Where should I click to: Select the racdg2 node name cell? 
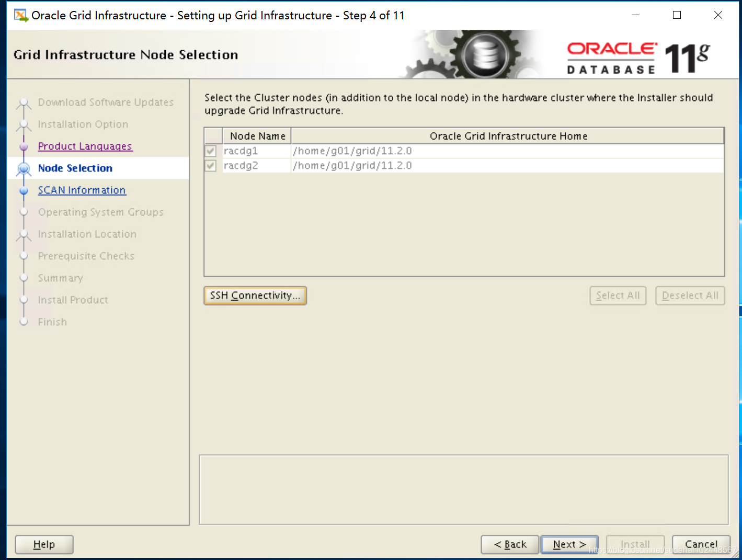[x=257, y=166]
